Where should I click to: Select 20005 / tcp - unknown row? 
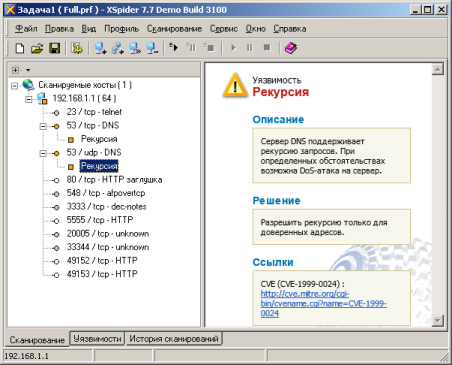coord(108,234)
